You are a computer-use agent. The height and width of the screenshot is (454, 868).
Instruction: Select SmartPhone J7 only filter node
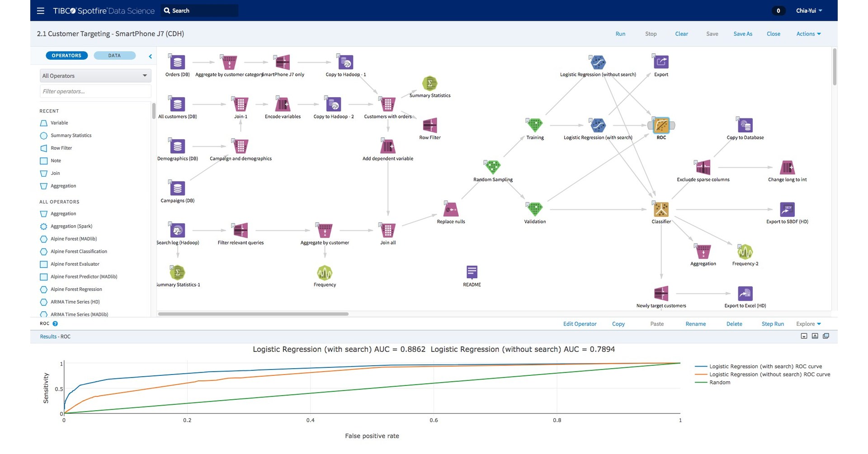coord(283,62)
